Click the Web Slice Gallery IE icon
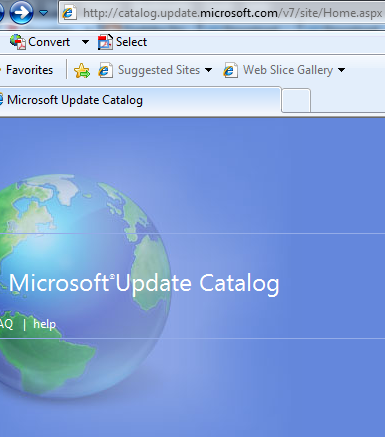 (x=230, y=70)
